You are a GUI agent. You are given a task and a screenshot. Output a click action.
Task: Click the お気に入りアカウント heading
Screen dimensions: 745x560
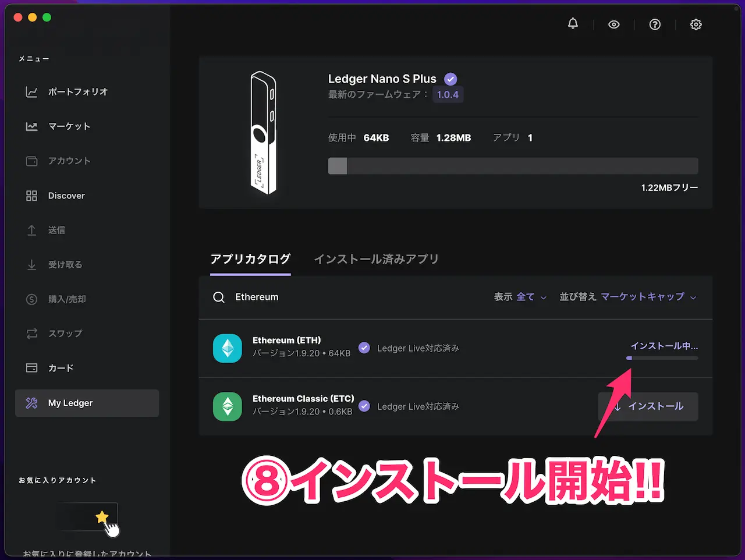(x=57, y=480)
